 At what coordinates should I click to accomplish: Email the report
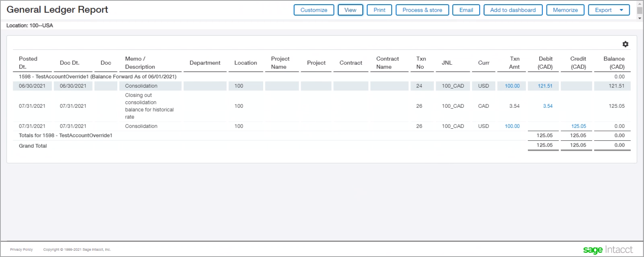[x=466, y=10]
